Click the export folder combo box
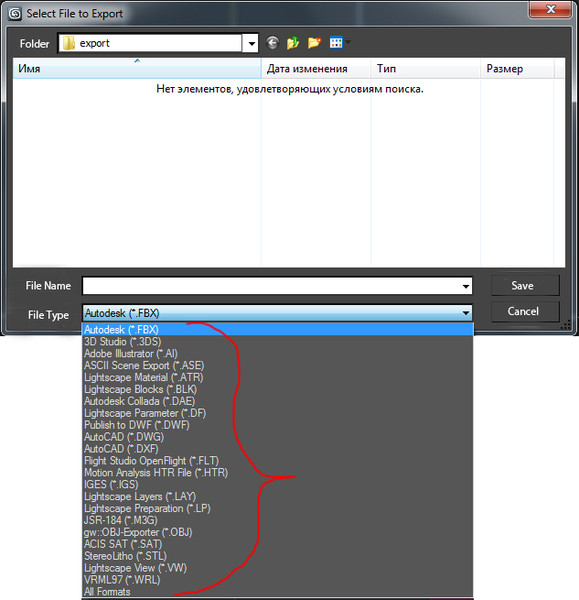This screenshot has height=600, width=579. point(158,43)
